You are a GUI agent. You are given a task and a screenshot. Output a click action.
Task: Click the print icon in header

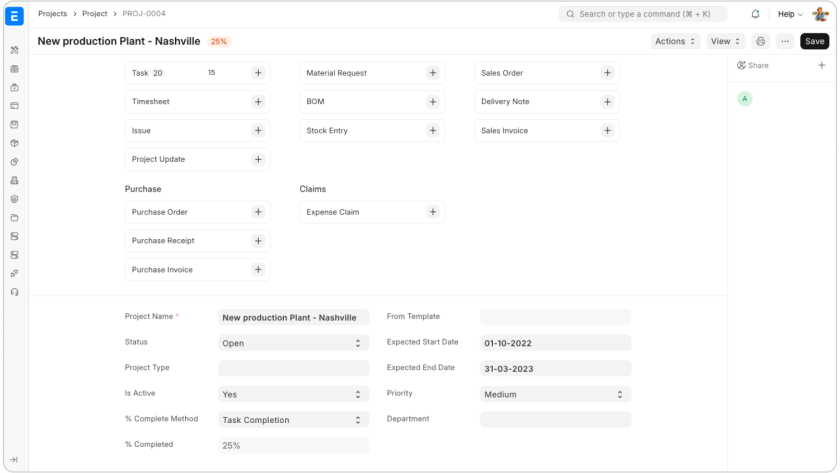coord(760,41)
